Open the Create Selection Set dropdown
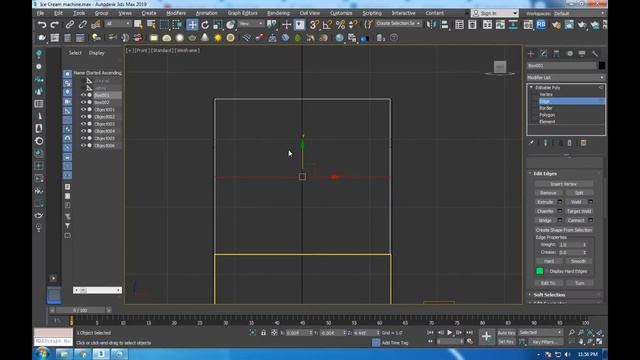 [398, 24]
